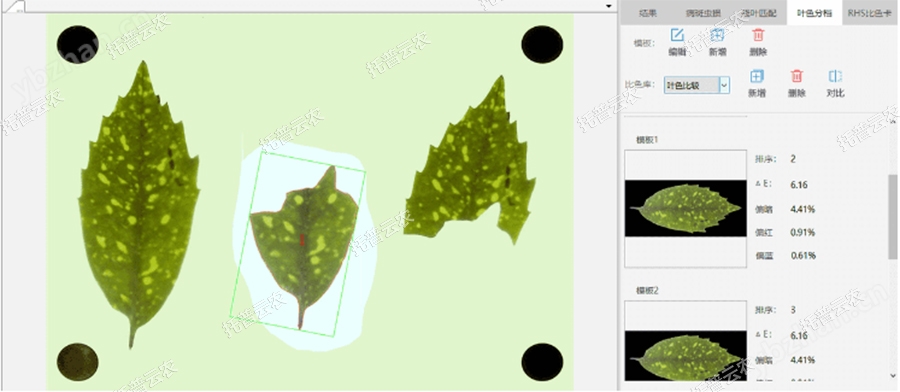
Task: Open the 病斑虫损 tab
Action: [x=703, y=13]
